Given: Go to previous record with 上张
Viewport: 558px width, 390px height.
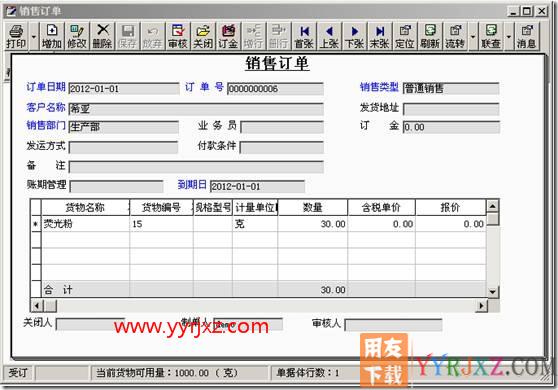Looking at the screenshot, I should tap(329, 36).
